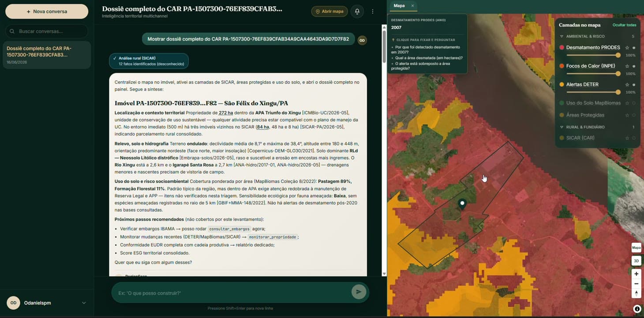Viewport: 644px width, 318px height.
Task: Star the Alertas DETER layer
Action: coord(627,85)
